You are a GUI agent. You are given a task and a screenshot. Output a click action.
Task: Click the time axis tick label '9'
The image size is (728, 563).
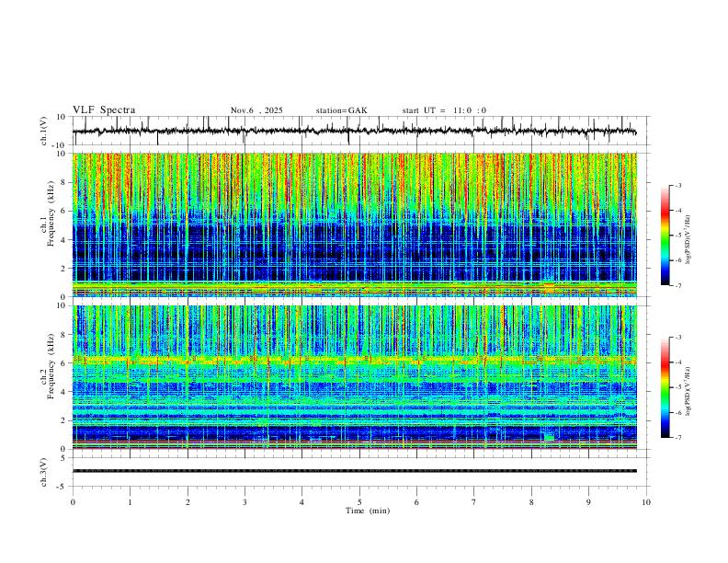[588, 502]
